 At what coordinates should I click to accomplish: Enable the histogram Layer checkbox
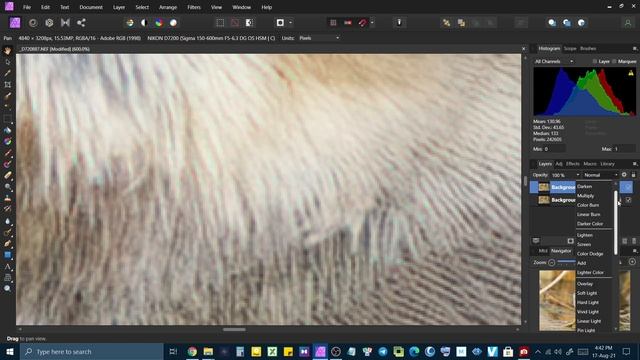coord(595,61)
